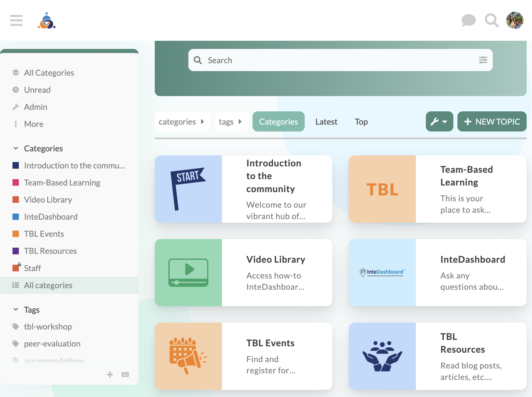The width and height of the screenshot is (532, 397).
Task: Add a sidebar section with plus icon
Action: [110, 375]
